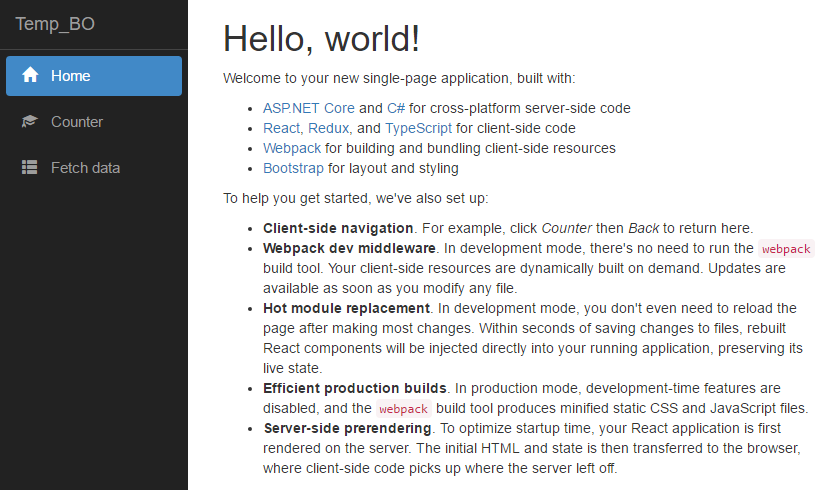Click the graduation cap icon beside Counter

(30, 122)
